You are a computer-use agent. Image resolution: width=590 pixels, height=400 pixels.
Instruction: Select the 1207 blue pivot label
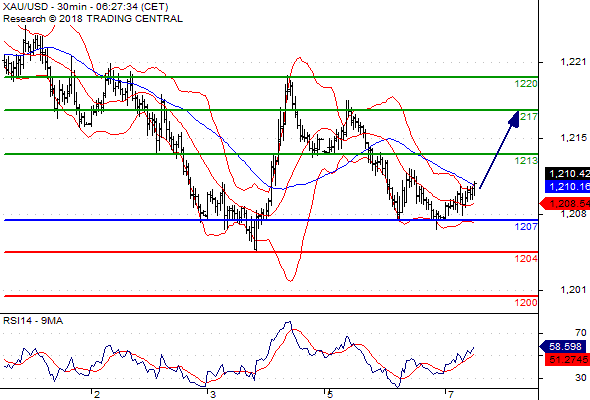point(526,227)
